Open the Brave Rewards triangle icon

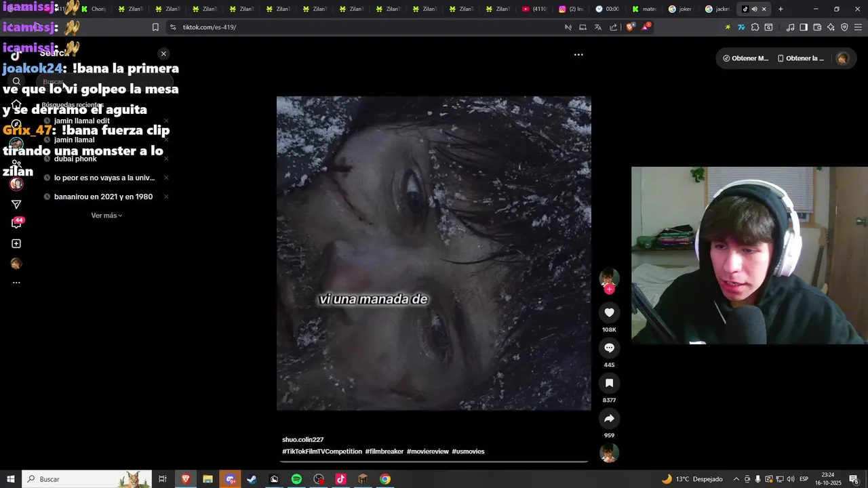(x=646, y=27)
